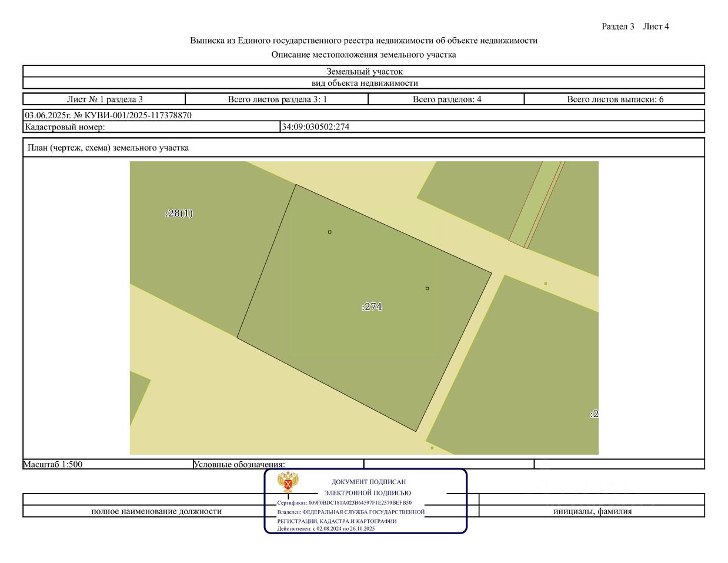Click the 'Земельный участок' heading row
This screenshot has height=563, width=728.
[364, 72]
